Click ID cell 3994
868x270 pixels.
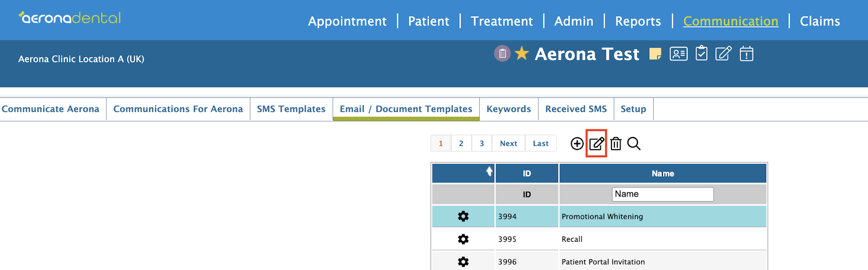point(527,217)
